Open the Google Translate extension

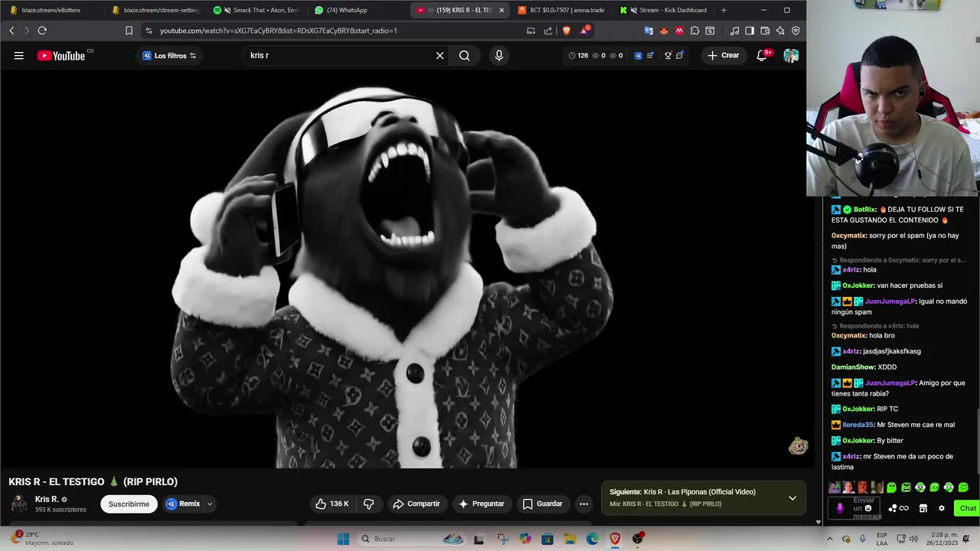click(648, 31)
